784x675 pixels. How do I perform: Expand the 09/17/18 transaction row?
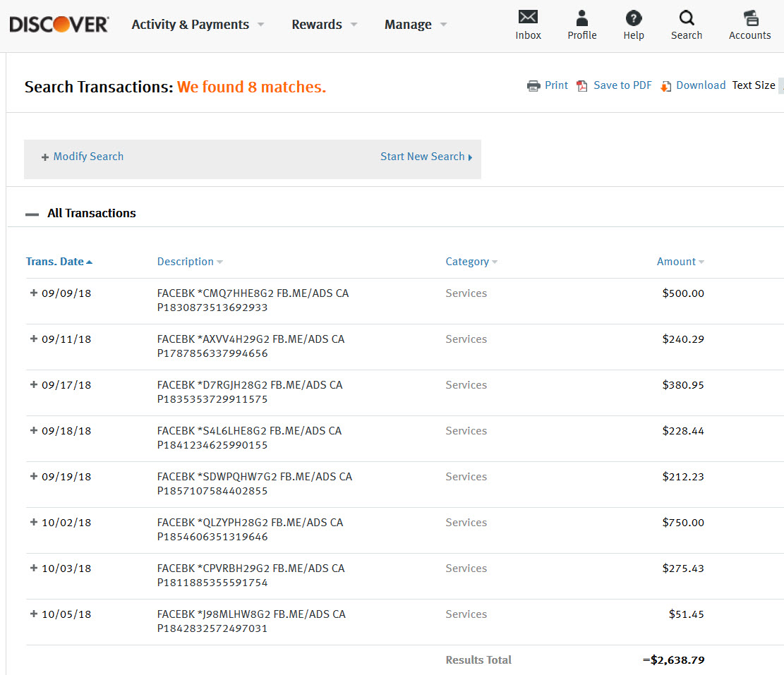33,384
